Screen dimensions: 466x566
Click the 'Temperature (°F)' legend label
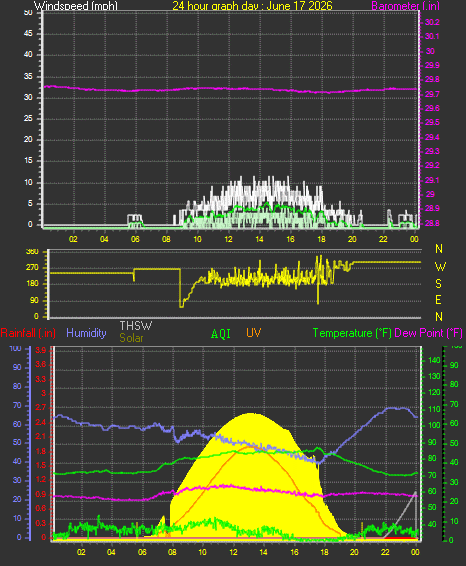click(352, 333)
